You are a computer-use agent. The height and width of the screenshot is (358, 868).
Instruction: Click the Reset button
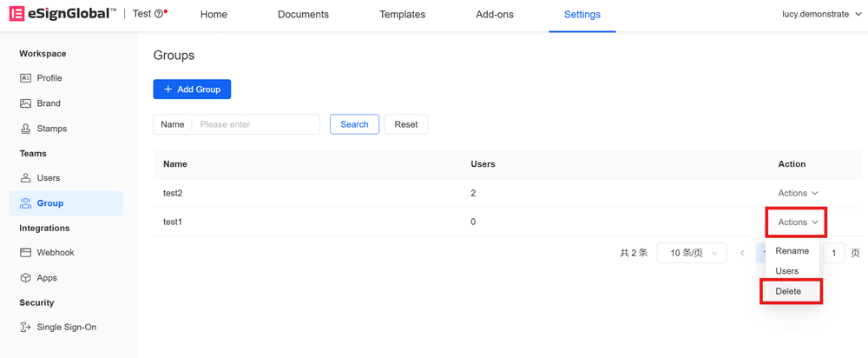tap(405, 124)
